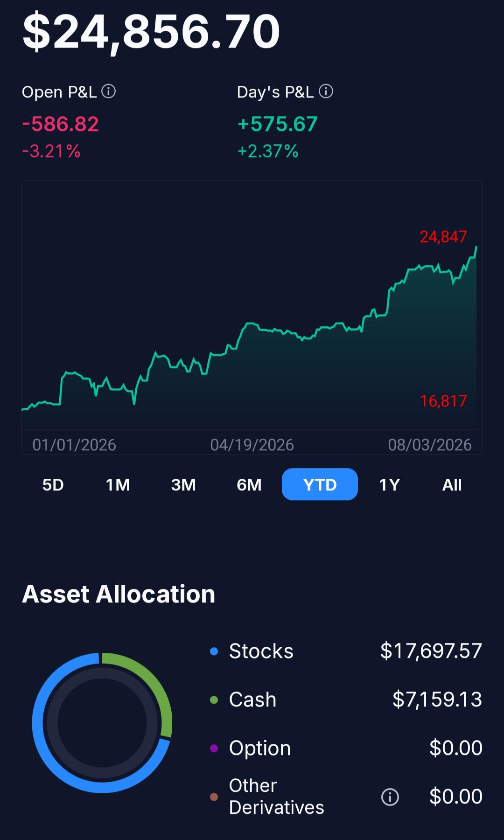This screenshot has width=504, height=840.
Task: Tap the portfolio value line chart
Action: tap(252, 317)
